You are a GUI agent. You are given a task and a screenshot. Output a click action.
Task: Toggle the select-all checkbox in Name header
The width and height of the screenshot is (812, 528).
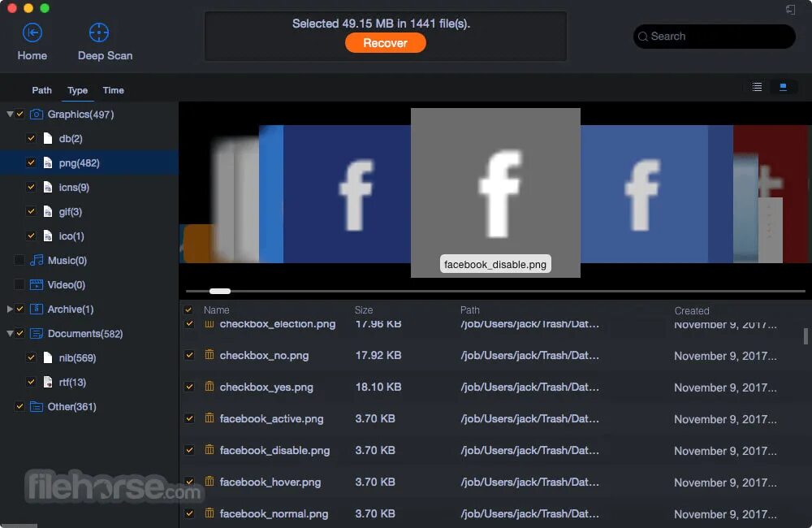188,309
